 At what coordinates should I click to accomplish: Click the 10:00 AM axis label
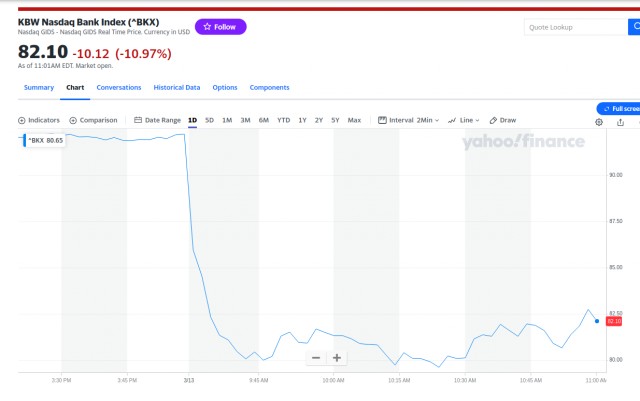pyautogui.click(x=333, y=380)
